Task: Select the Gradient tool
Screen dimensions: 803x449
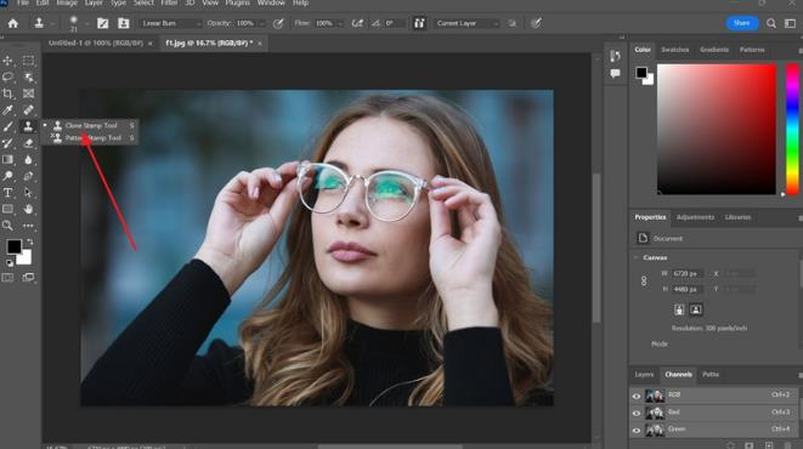Action: pyautogui.click(x=8, y=160)
